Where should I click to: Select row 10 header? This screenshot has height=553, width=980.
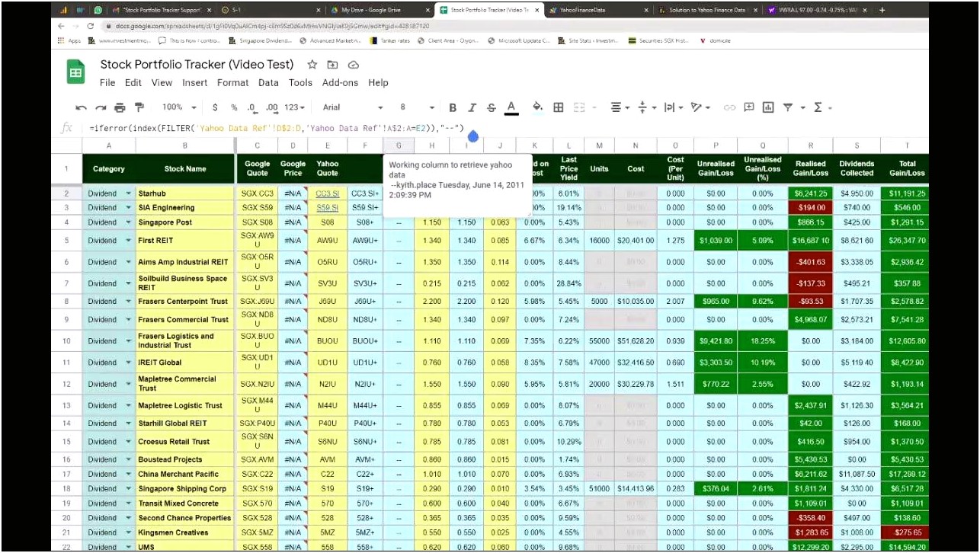click(66, 341)
